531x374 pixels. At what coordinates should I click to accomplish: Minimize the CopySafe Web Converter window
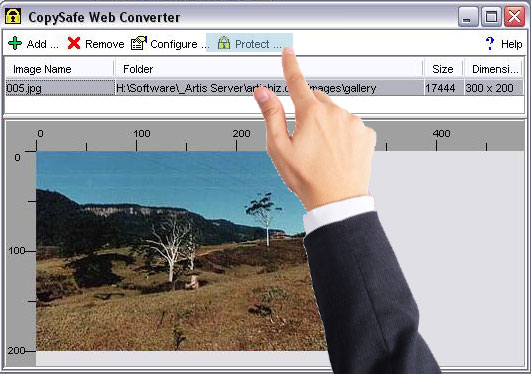pos(468,17)
